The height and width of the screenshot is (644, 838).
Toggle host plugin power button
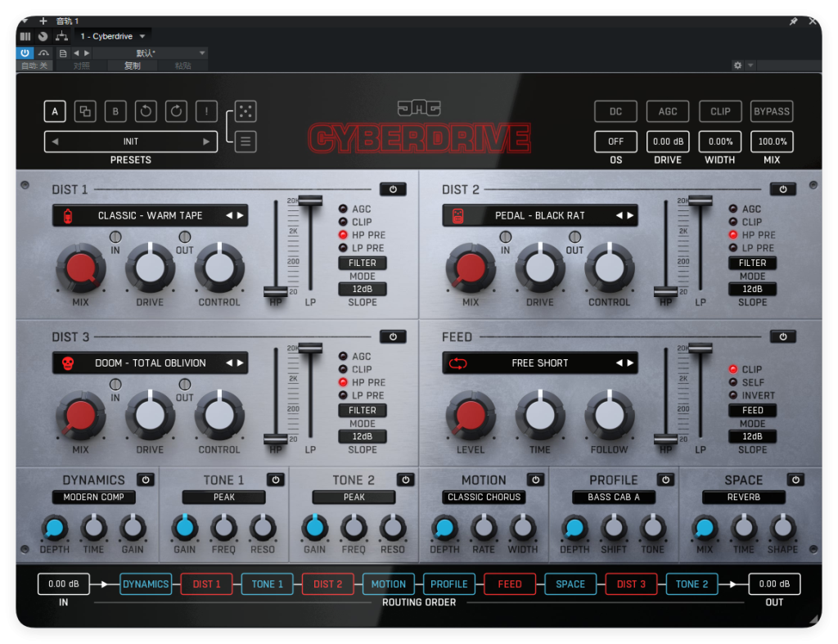tap(25, 53)
